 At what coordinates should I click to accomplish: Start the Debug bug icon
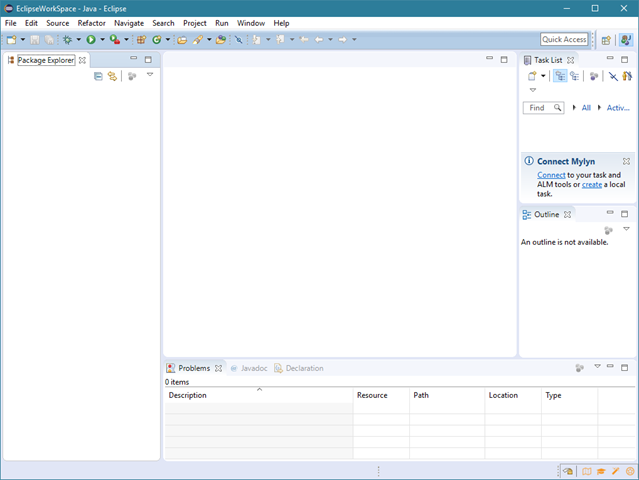(67, 40)
